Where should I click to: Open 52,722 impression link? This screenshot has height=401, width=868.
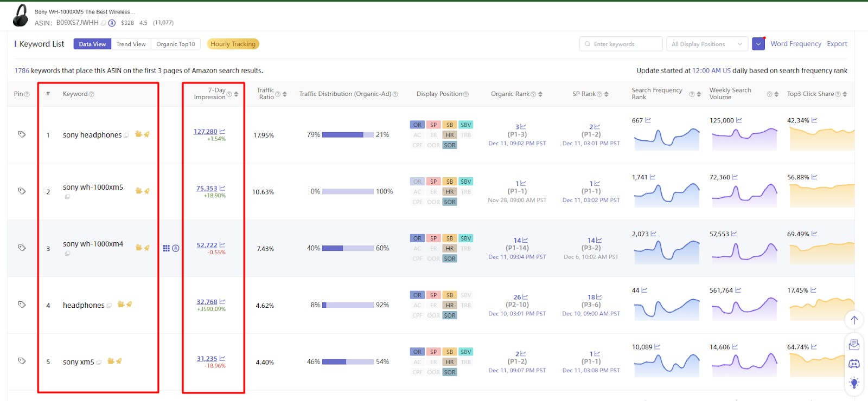[x=207, y=245]
